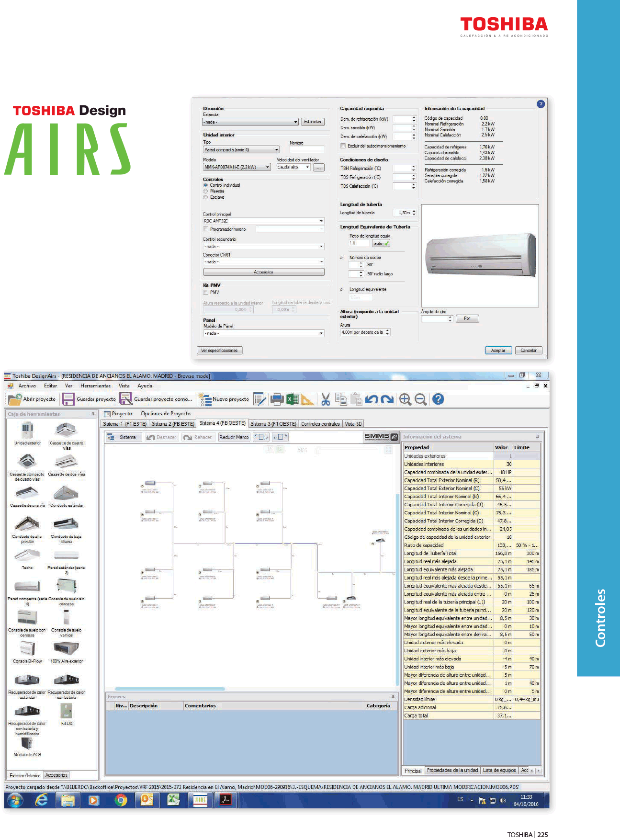The width and height of the screenshot is (620, 840).
Task: Select the Módulo de ACS icon
Action: [27, 743]
